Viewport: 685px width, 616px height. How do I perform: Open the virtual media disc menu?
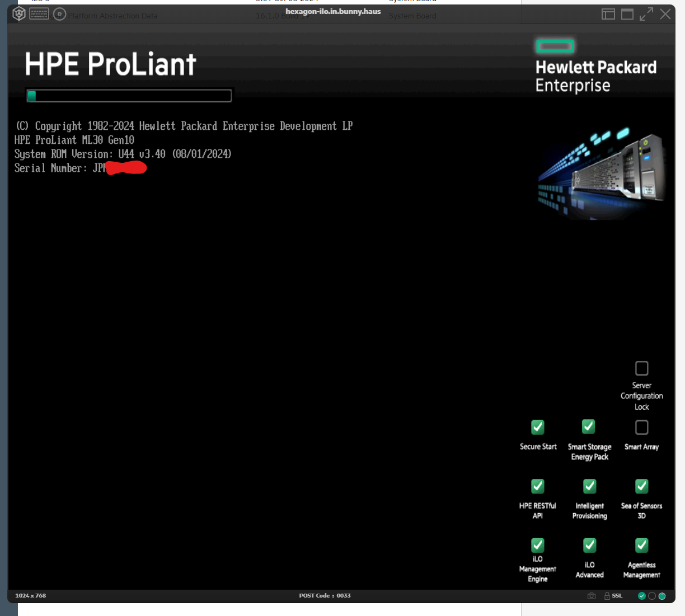59,14
